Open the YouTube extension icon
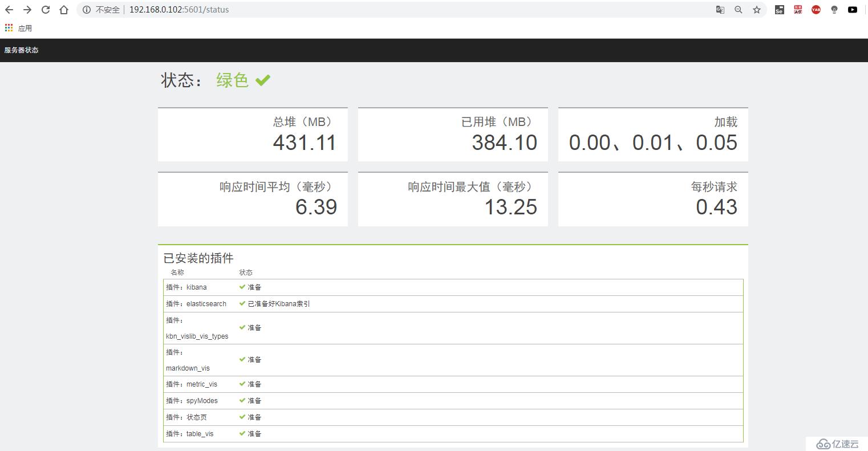 [x=853, y=10]
